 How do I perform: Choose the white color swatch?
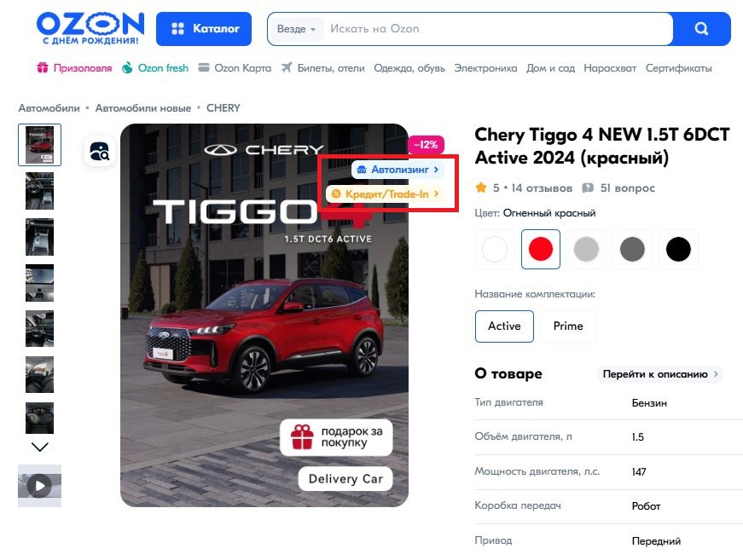[495, 249]
